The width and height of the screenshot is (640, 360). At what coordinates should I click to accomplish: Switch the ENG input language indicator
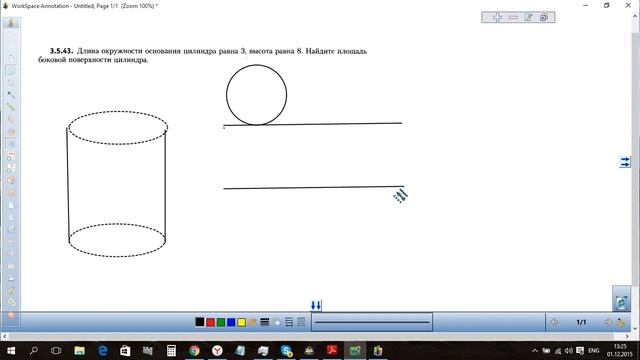click(593, 351)
